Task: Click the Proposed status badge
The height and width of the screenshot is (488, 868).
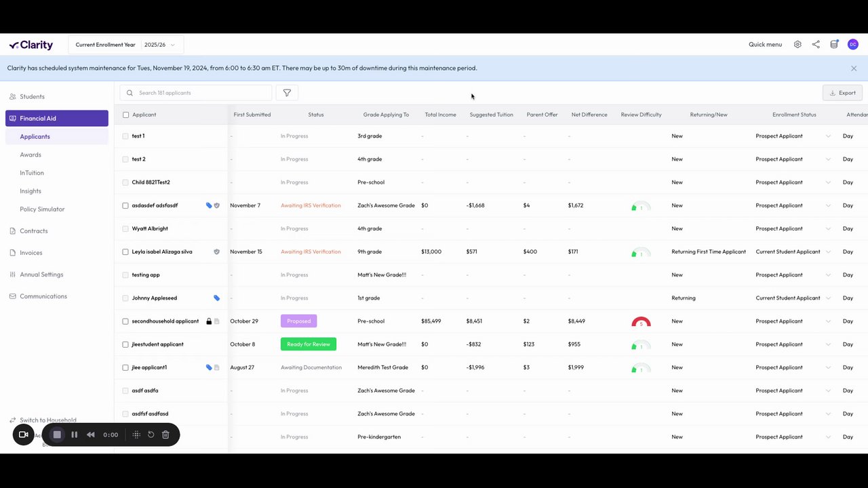Action: (298, 321)
